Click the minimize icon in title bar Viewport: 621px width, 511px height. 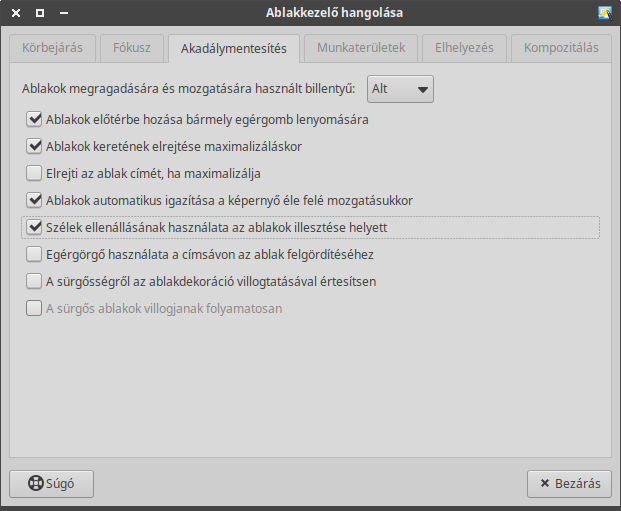click(65, 13)
